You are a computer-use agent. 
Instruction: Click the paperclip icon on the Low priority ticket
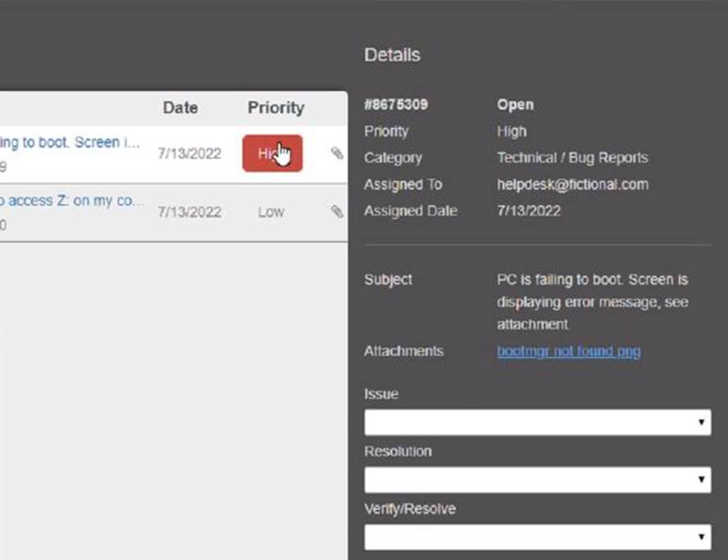pyautogui.click(x=337, y=212)
